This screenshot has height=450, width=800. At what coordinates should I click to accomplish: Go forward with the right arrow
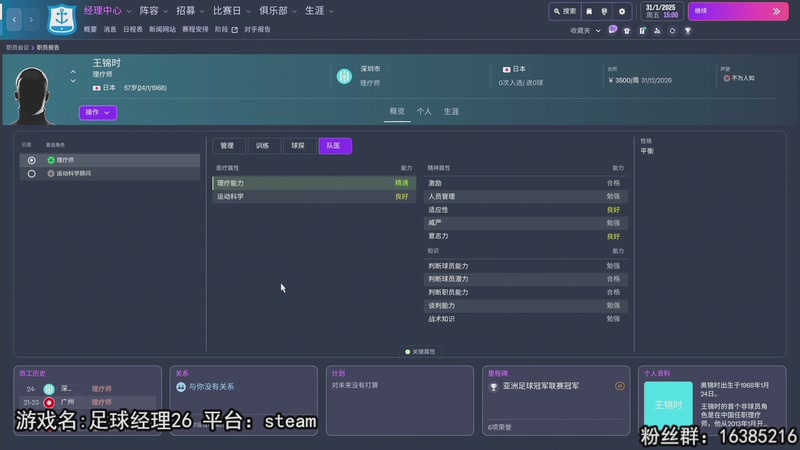tap(31, 19)
